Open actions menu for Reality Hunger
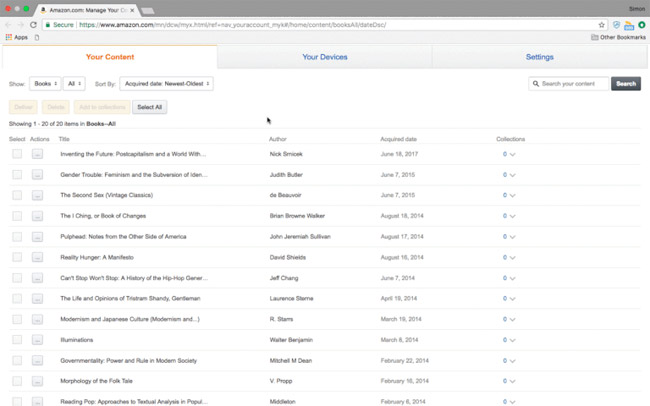 click(37, 257)
